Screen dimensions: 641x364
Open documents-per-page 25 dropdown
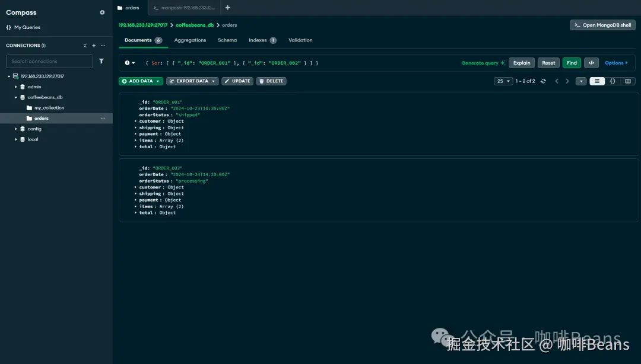pos(503,81)
